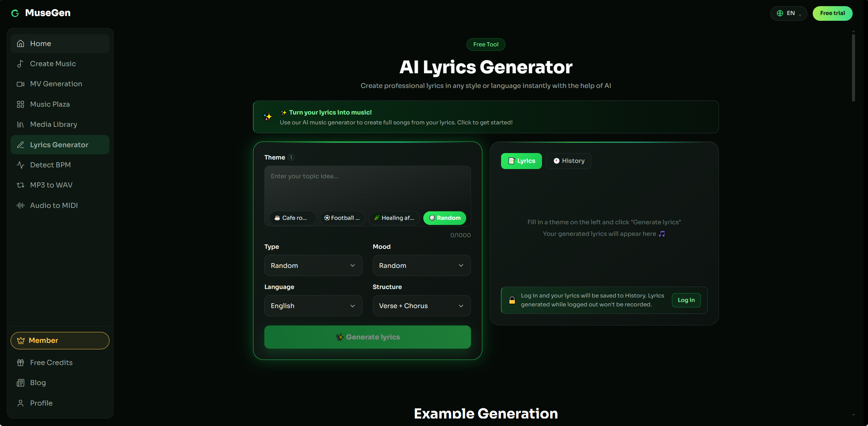Click the Create Music note icon
This screenshot has width=868, height=426.
[20, 64]
